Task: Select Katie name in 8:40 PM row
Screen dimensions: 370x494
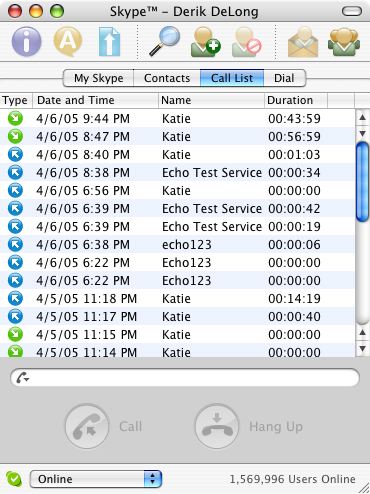Action: coord(176,155)
